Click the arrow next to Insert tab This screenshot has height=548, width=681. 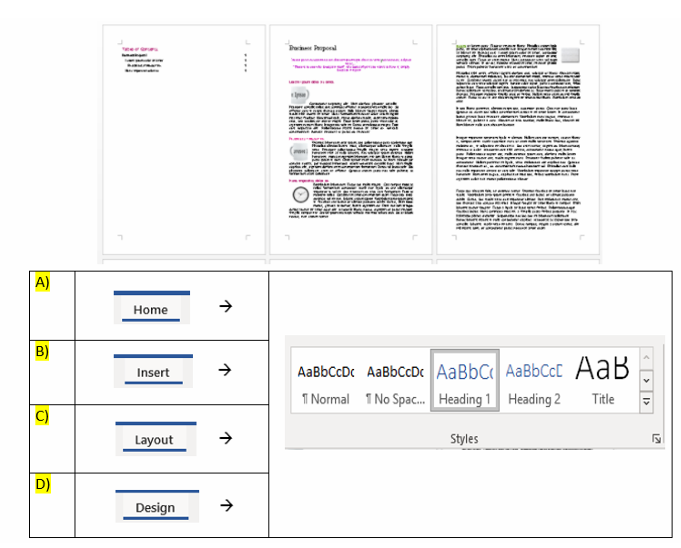[226, 371]
